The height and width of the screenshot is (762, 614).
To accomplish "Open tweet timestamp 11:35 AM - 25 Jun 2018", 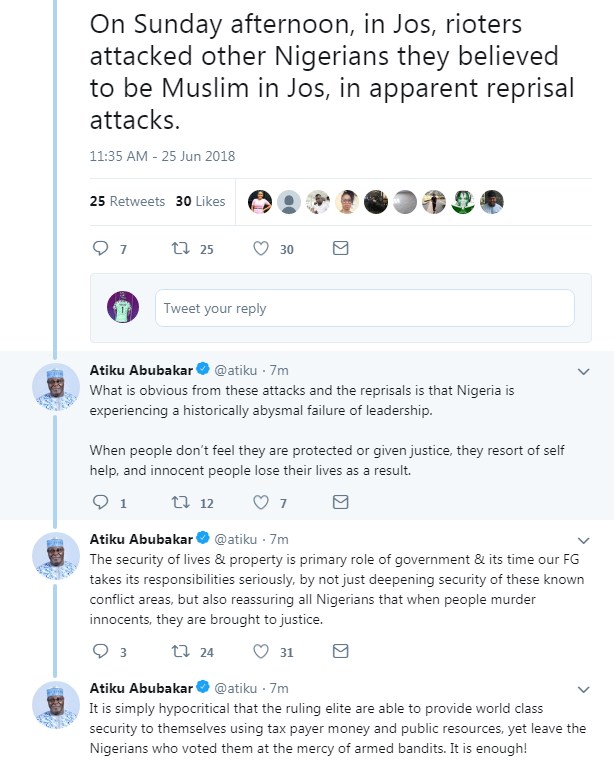I will (161, 156).
